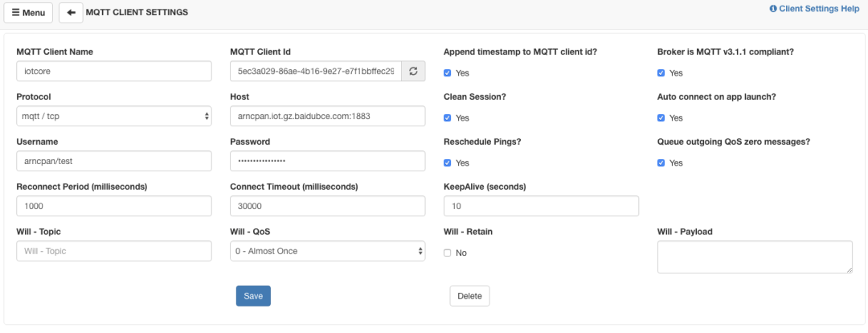Toggle Append timestamp to client id checkbox
The image size is (868, 333).
[x=448, y=73]
